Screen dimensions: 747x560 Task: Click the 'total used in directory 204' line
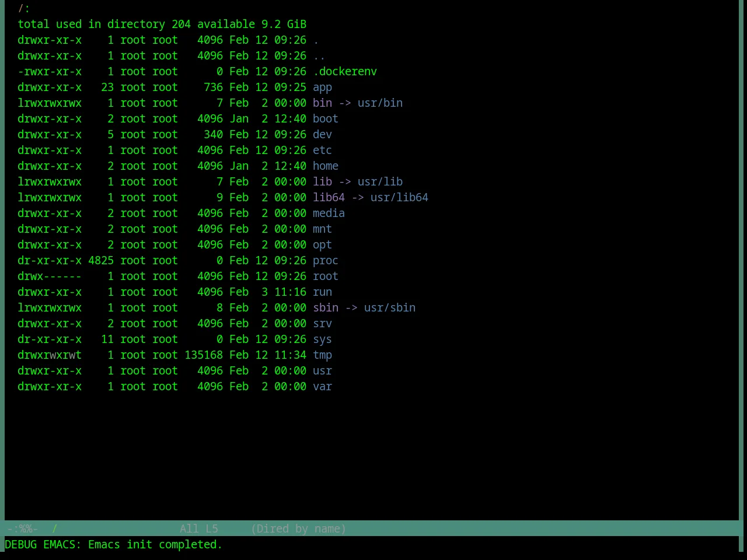[104, 24]
